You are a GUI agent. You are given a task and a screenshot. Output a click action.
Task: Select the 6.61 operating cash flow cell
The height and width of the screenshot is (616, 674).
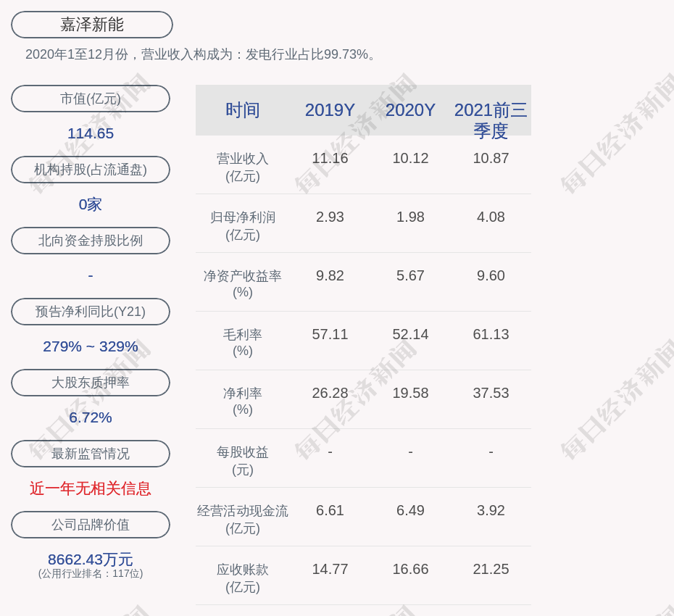tap(330, 510)
